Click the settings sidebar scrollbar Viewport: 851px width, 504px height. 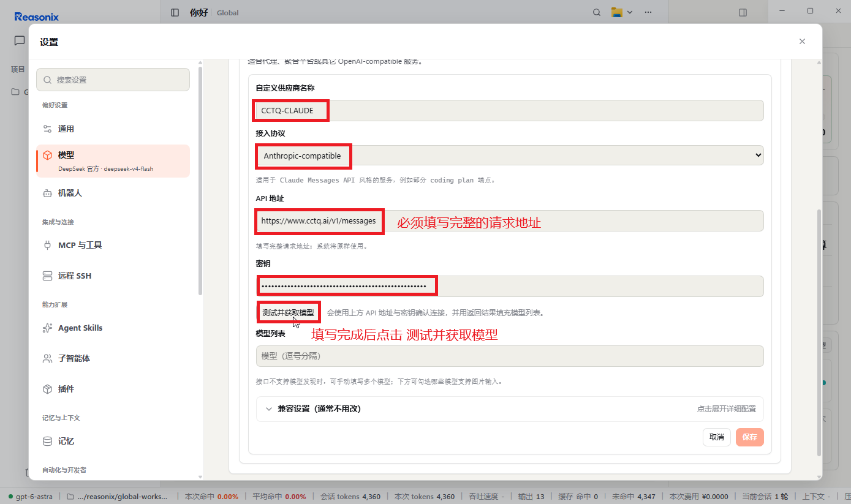coord(200,181)
